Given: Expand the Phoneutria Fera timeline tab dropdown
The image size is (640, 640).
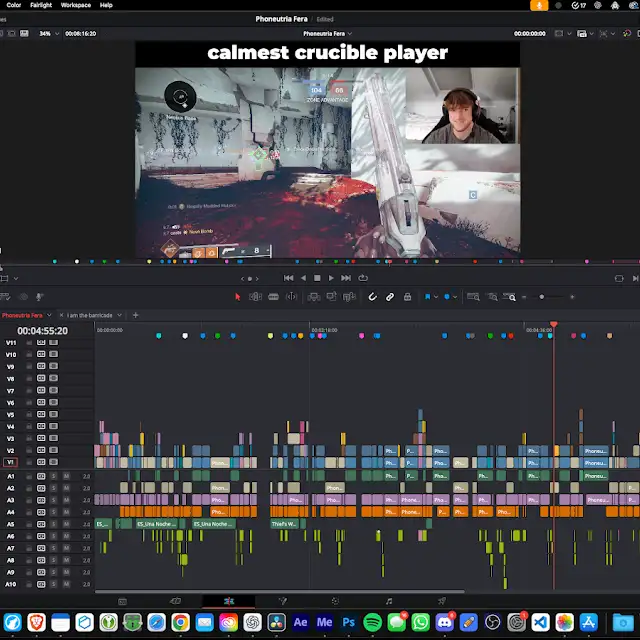Looking at the screenshot, I should (49, 315).
